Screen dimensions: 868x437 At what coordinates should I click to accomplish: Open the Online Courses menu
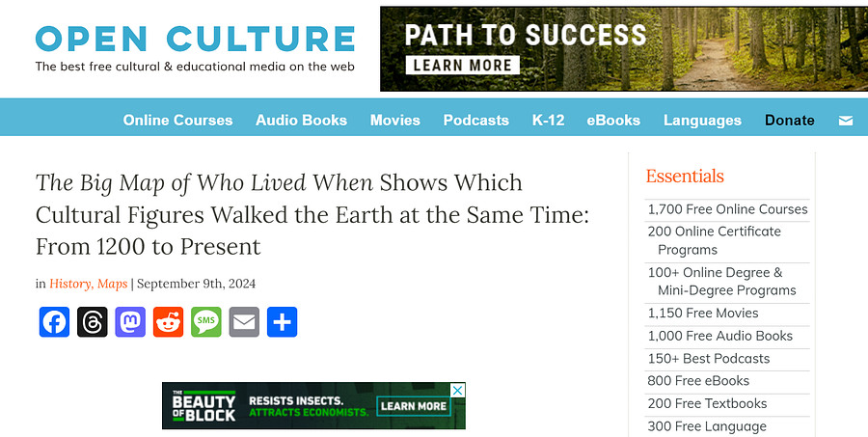177,121
